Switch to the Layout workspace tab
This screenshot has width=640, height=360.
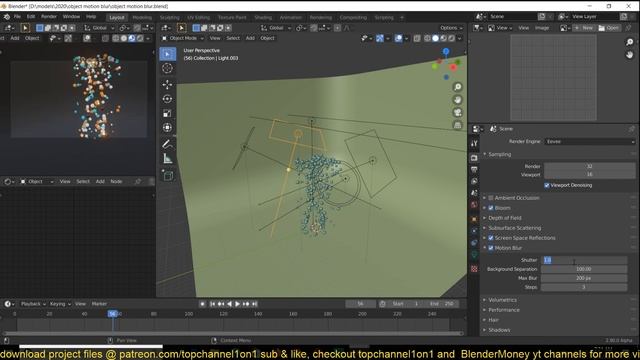pos(117,17)
